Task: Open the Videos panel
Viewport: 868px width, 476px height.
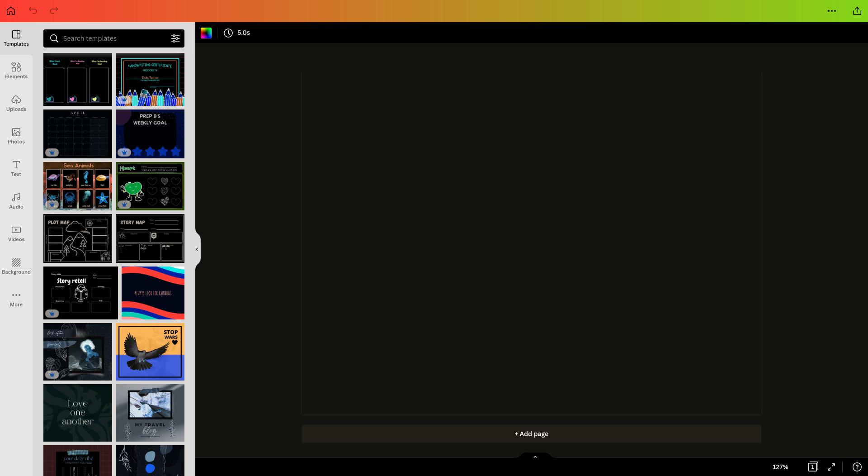Action: pos(16,234)
